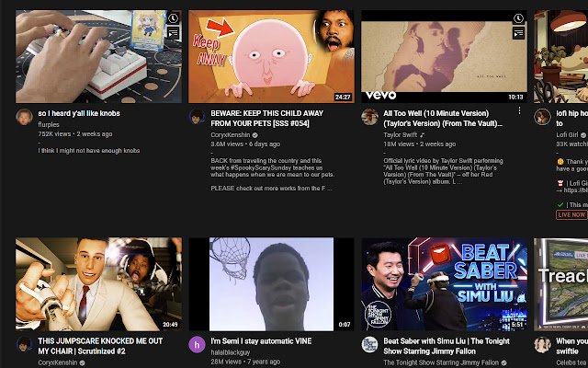Screen dimensions: 588x368
Task: Click Watch Later icon on knobs video thumbnail
Action: tap(173, 18)
